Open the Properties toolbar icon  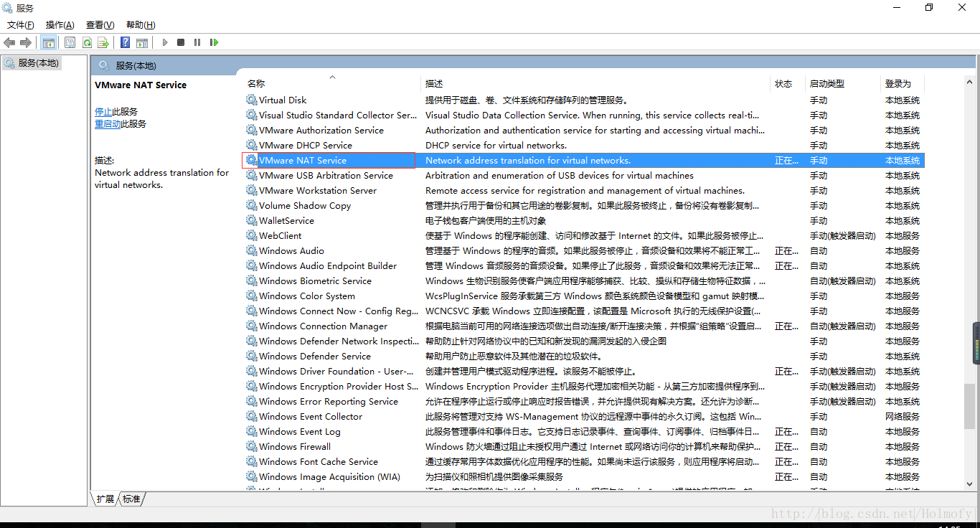70,42
